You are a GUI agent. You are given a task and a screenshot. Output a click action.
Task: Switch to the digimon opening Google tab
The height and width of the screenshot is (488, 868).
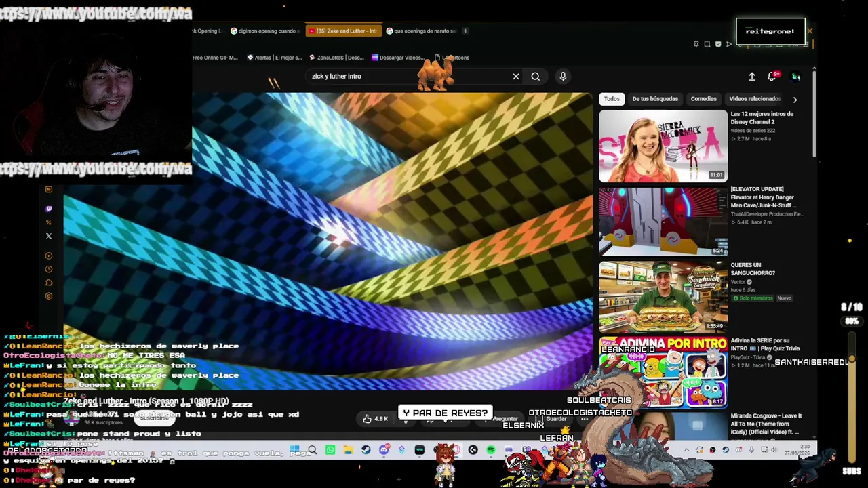point(264,30)
